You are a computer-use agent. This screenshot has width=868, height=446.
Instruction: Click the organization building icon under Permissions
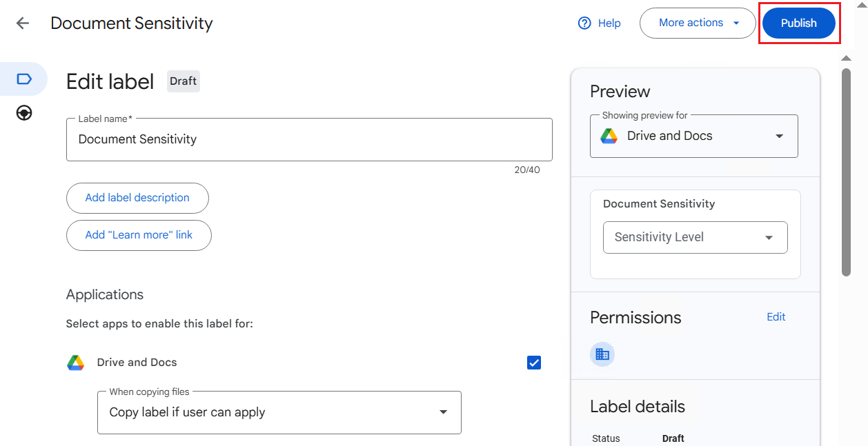point(602,354)
